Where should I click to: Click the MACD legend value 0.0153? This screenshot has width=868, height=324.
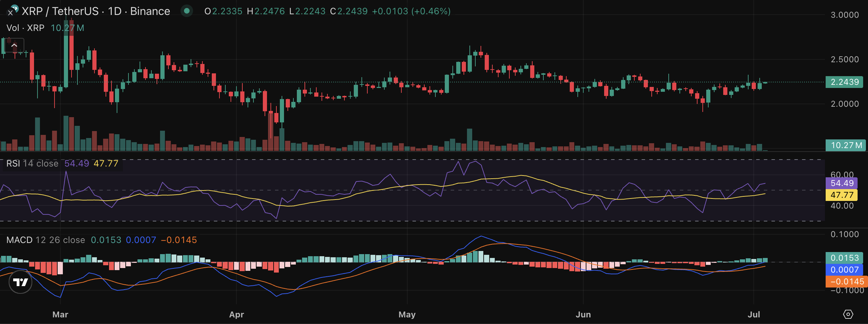106,240
